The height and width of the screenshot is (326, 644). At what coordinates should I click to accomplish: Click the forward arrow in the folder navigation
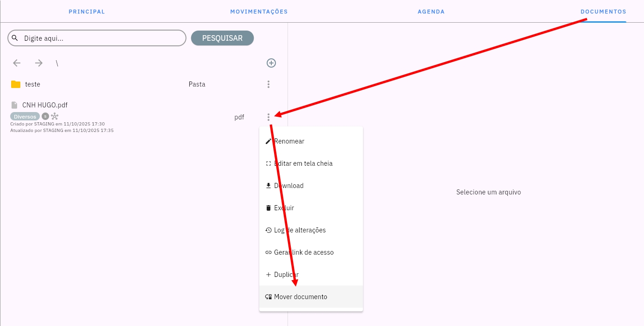[x=39, y=63]
